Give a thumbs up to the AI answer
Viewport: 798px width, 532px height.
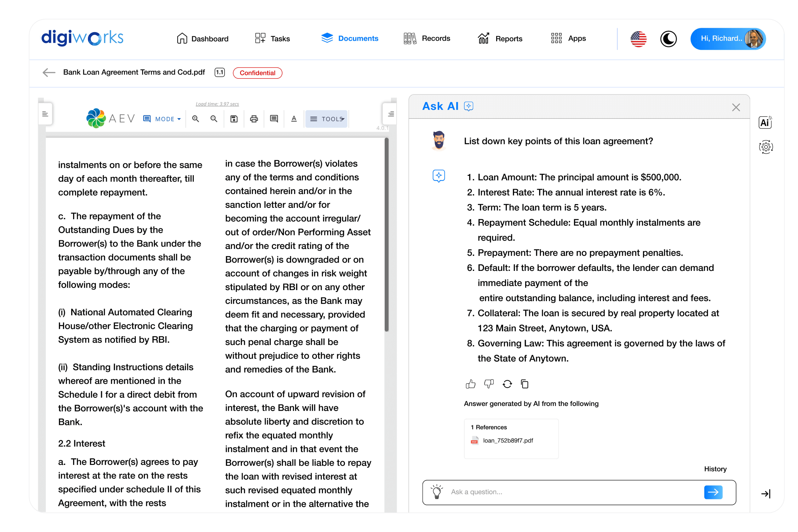(470, 384)
